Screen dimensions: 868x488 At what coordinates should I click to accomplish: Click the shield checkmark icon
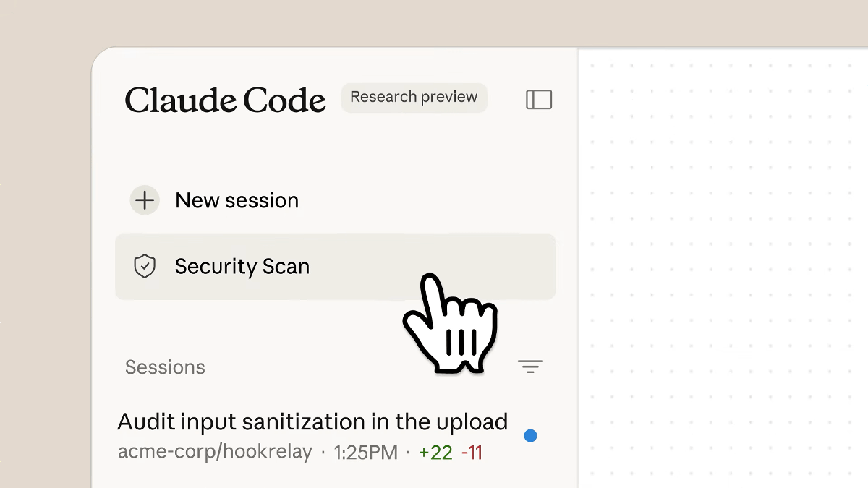(145, 267)
